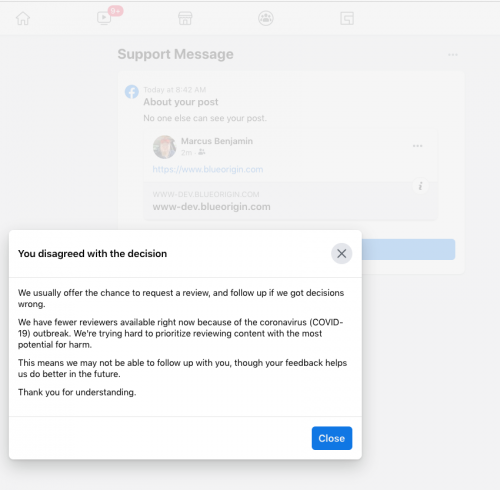The width and height of the screenshot is (500, 490).
Task: Click the Support Message page title
Action: click(175, 54)
